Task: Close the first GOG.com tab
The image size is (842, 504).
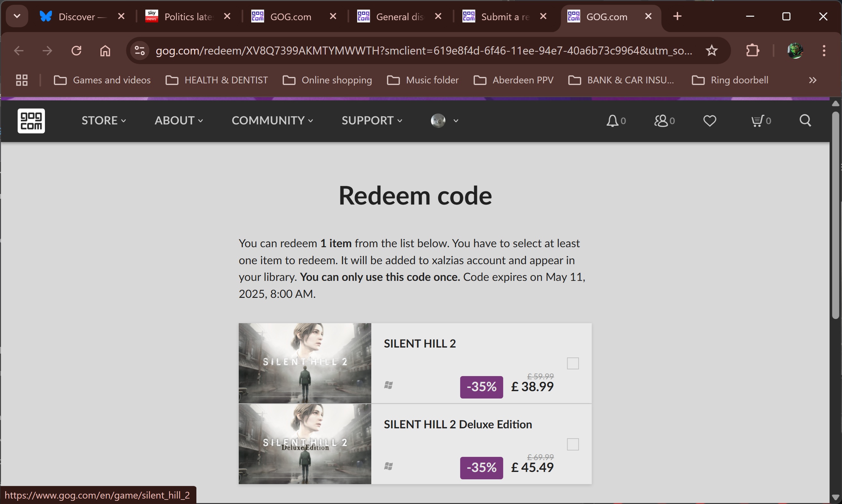Action: pyautogui.click(x=333, y=16)
